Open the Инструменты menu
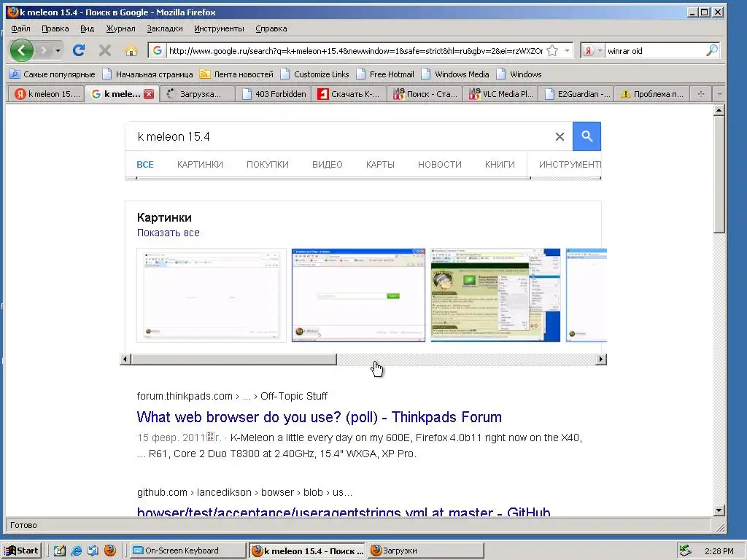Screen dimensions: 747x560 [x=219, y=28]
